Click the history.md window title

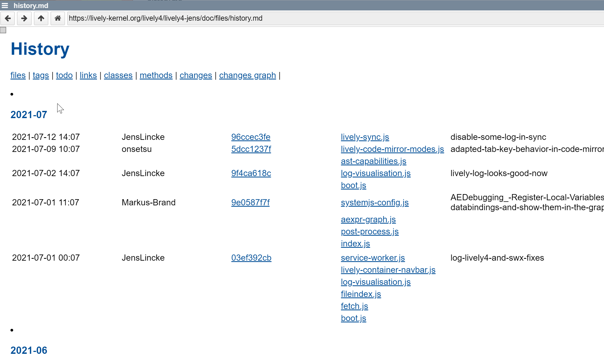[x=31, y=5]
